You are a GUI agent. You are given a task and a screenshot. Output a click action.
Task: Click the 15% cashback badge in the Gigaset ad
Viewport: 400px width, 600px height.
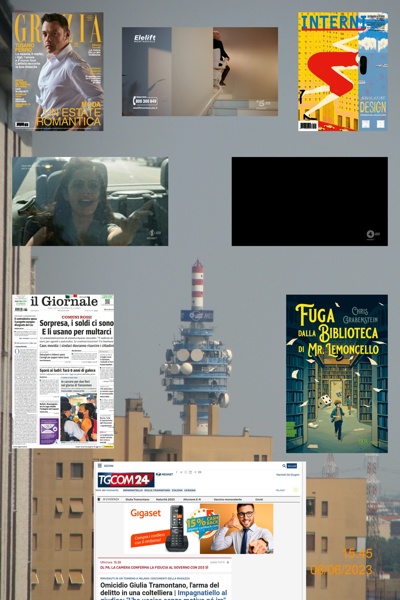[203, 522]
